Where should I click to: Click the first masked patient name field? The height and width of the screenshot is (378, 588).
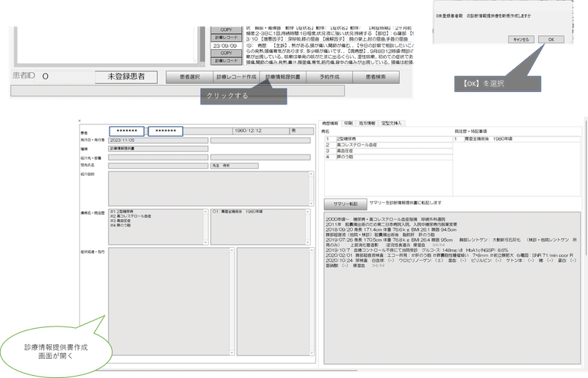(x=126, y=131)
